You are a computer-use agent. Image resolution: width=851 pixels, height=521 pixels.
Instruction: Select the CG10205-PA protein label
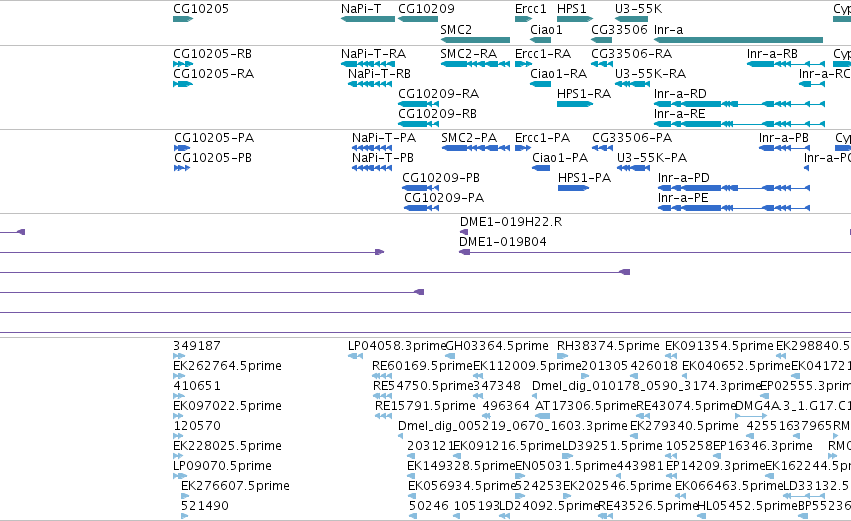pos(214,138)
